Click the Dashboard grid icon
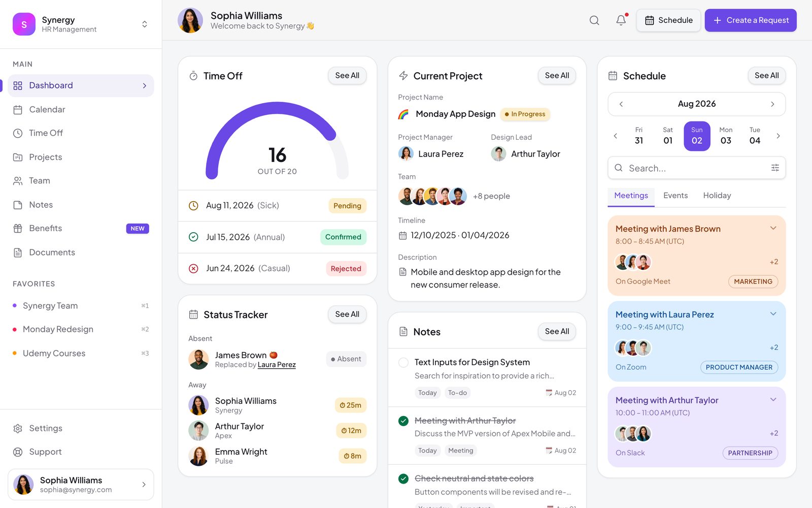Screen dimensions: 812x508 tap(18, 85)
